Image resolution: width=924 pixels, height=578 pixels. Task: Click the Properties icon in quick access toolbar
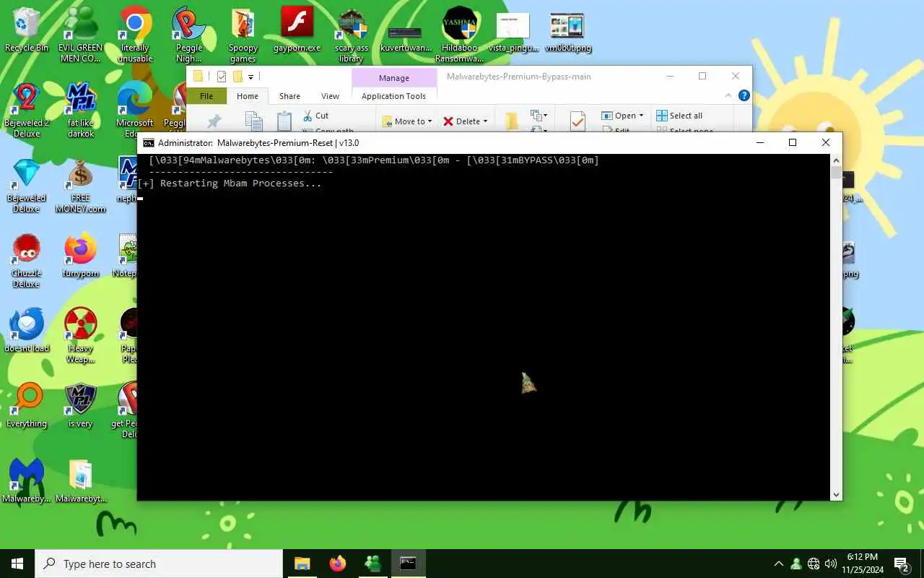click(222, 77)
